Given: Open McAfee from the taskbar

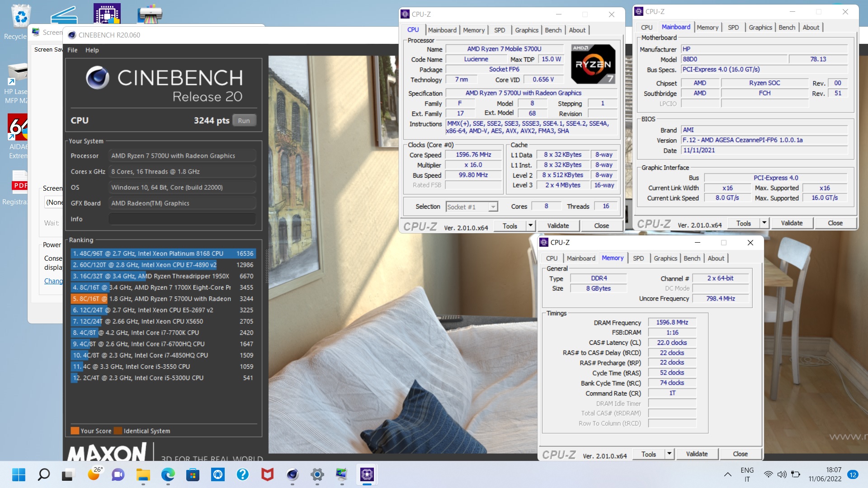Looking at the screenshot, I should pos(267,474).
